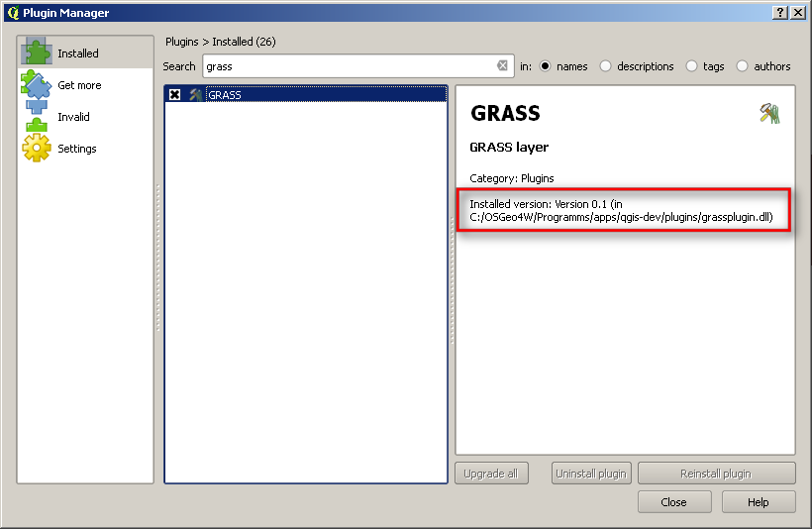Click the broken puzzle Invalid icon
Image resolution: width=812 pixels, height=529 pixels.
[37, 116]
